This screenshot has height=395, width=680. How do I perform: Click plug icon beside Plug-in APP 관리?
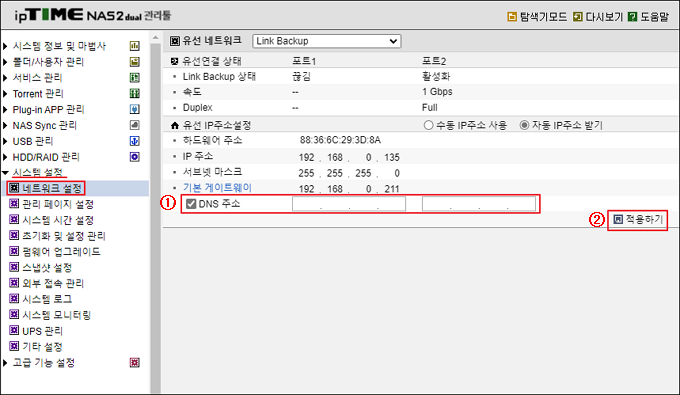click(x=135, y=109)
